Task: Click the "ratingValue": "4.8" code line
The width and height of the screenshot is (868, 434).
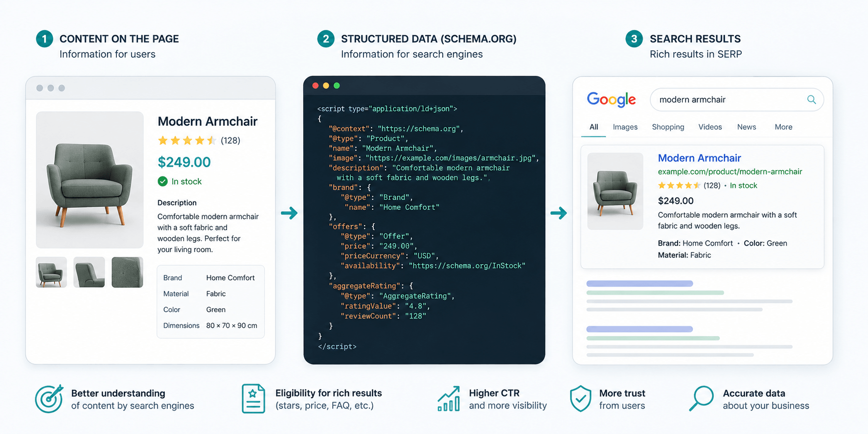Action: coord(386,306)
